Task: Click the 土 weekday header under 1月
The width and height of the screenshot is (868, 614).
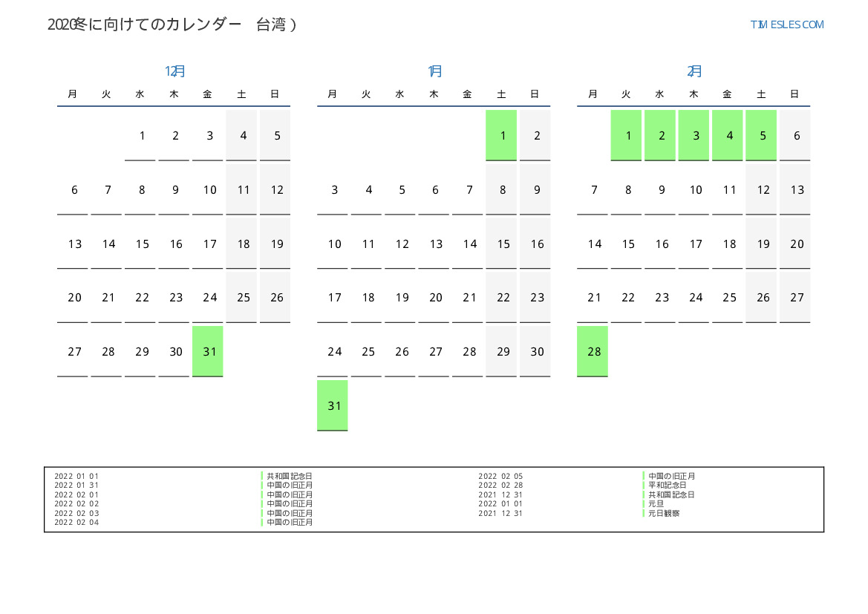Action: [501, 94]
